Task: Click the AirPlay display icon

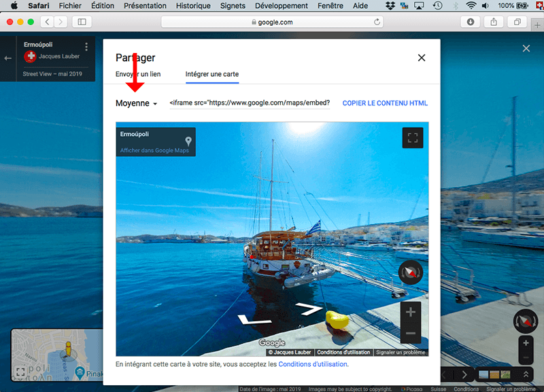Action: [x=419, y=5]
